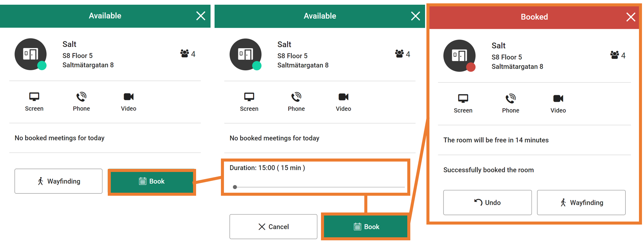644x244 pixels.
Task: Click the Salt room avatar with red status dot
Action: tap(459, 56)
